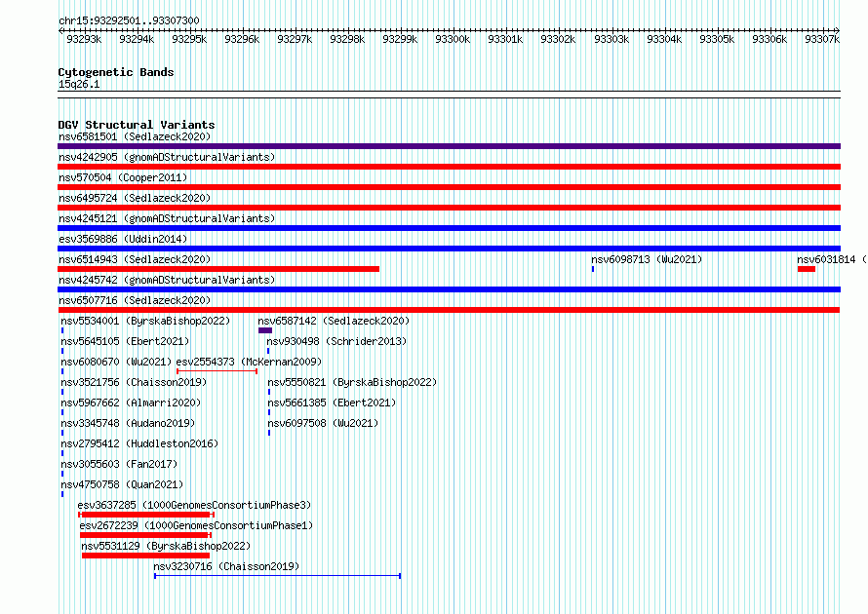Screen dimensions: 868x614
Task: Click the red nsv6507716 variant bar
Action: click(x=449, y=310)
